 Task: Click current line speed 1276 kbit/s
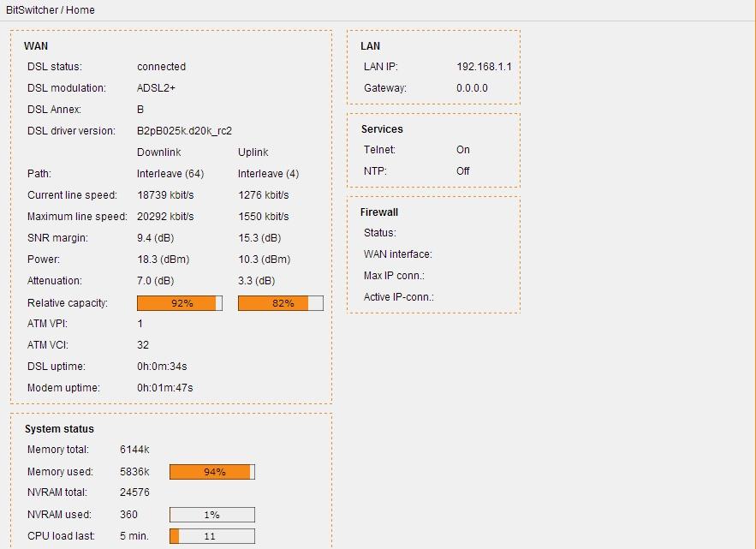coord(263,195)
